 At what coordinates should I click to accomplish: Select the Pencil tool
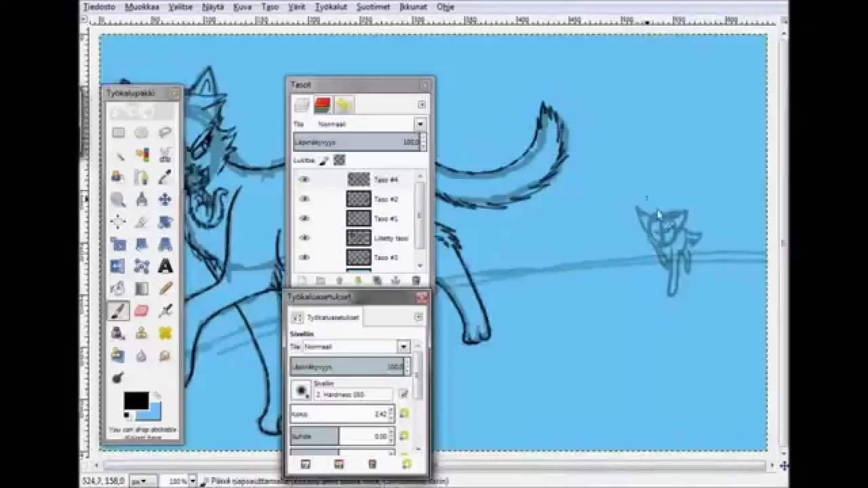[164, 289]
